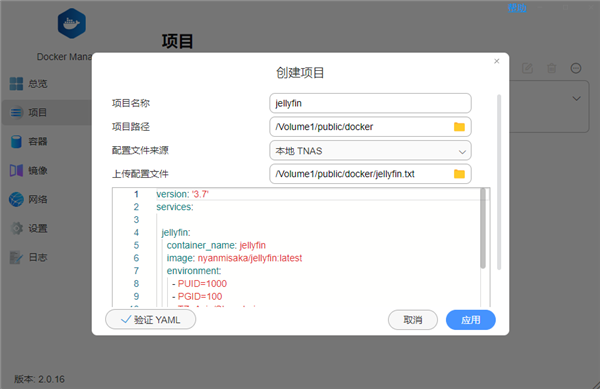Browse folder for 项目路径
This screenshot has width=600, height=389.
pos(459,127)
